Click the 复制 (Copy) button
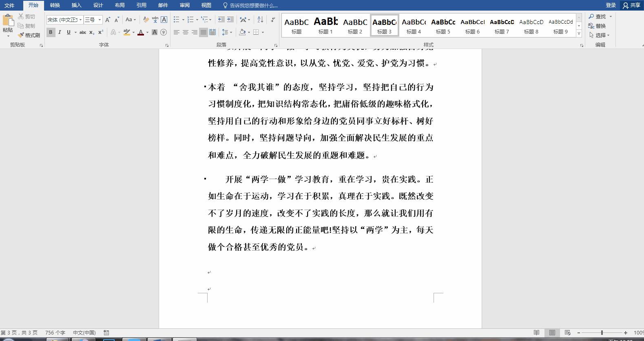Viewport: 644px width, 341px height. 27,26
